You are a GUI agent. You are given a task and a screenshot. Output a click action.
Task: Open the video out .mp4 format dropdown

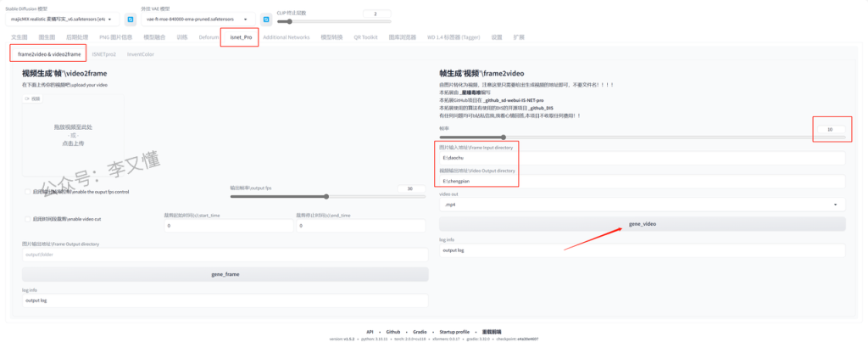pos(642,205)
